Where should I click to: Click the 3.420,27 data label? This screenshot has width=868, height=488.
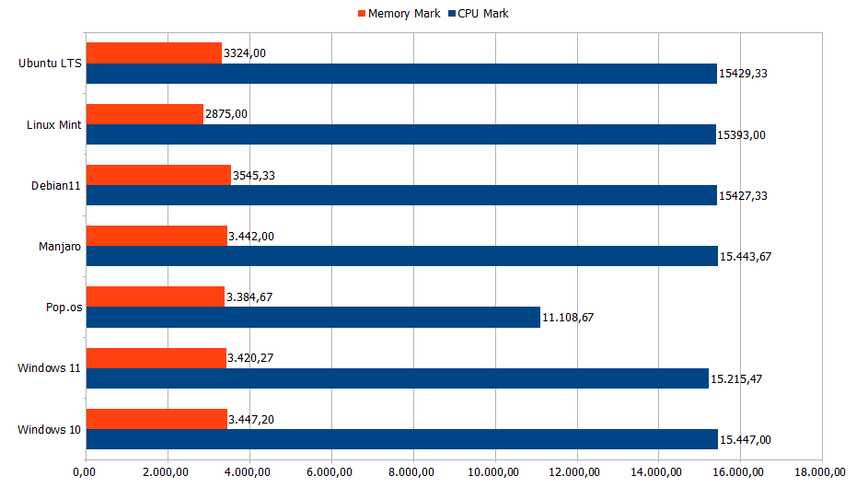point(250,358)
